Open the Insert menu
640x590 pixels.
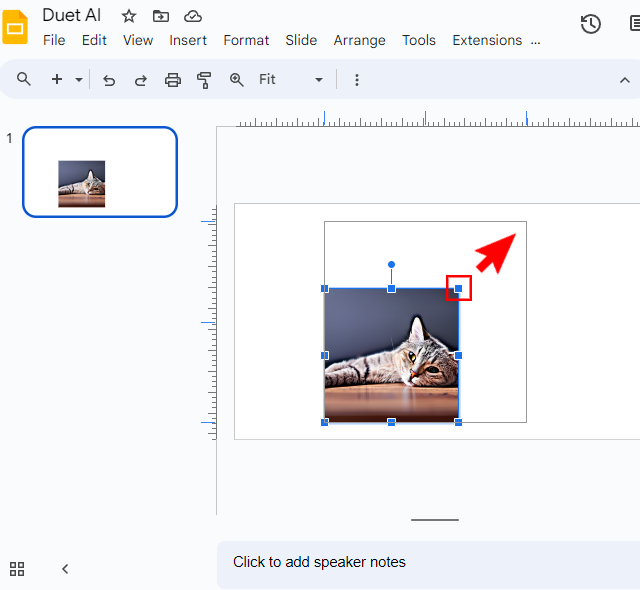188,40
